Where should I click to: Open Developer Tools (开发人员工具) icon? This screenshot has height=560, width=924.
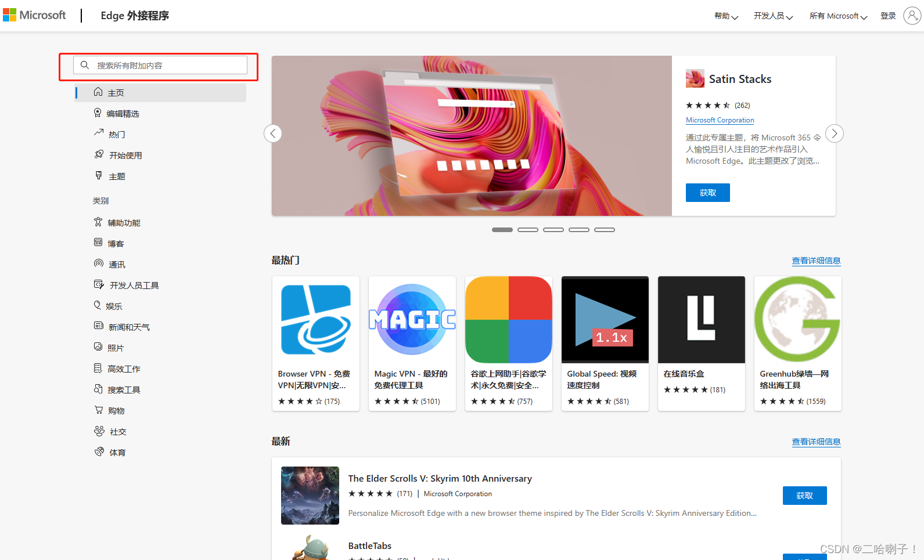pyautogui.click(x=99, y=284)
